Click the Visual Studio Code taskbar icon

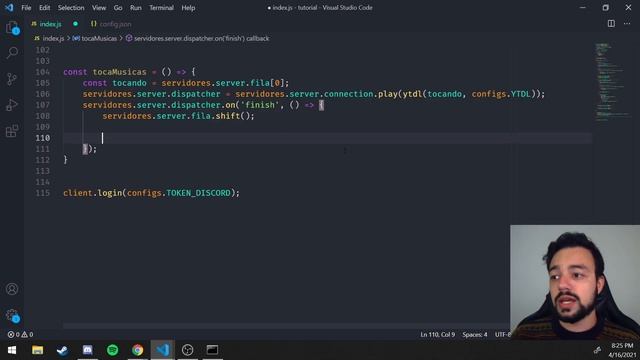[x=162, y=350]
